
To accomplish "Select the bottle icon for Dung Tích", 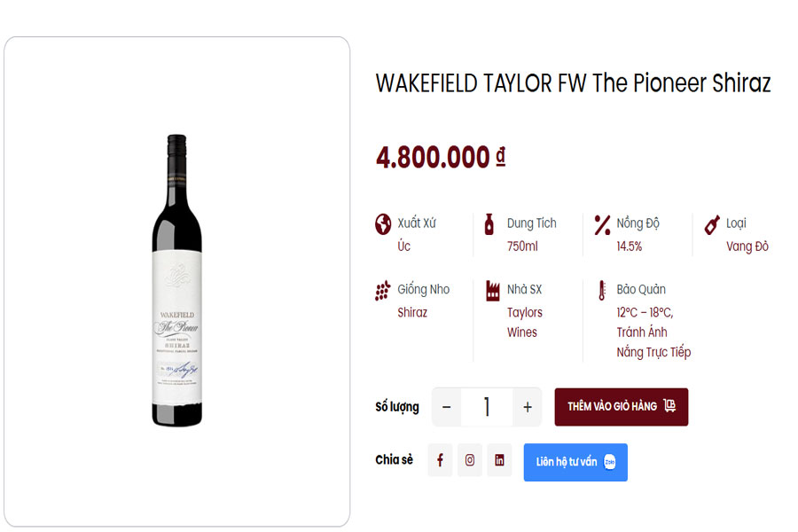I will point(489,223).
